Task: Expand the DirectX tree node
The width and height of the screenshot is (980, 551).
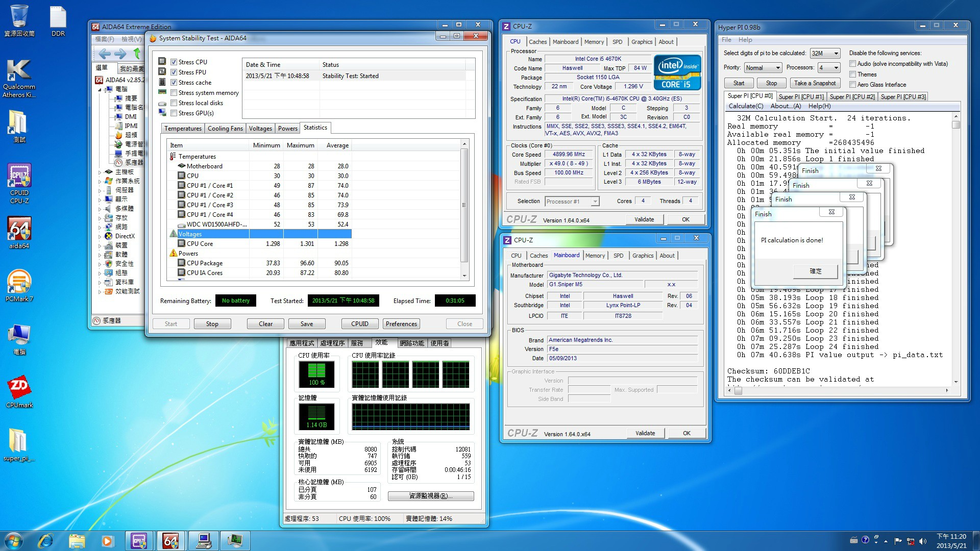Action: click(100, 236)
